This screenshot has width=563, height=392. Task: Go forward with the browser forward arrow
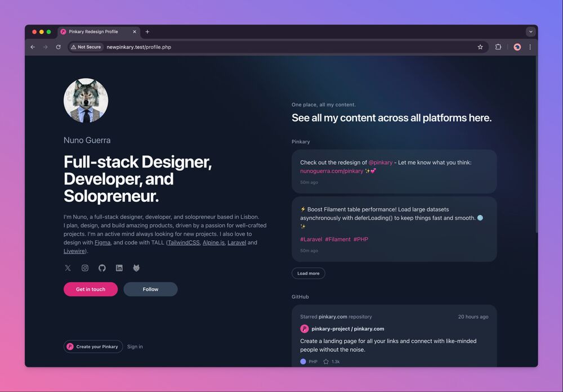point(45,47)
